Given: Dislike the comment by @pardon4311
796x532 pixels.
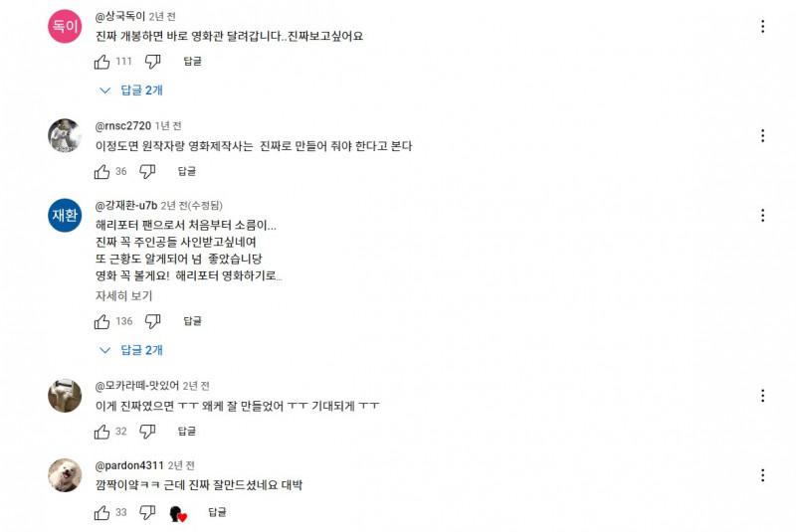Looking at the screenshot, I should tap(147, 512).
